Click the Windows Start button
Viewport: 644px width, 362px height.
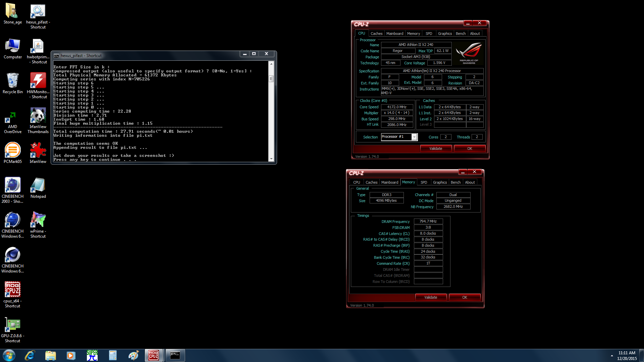(9, 355)
